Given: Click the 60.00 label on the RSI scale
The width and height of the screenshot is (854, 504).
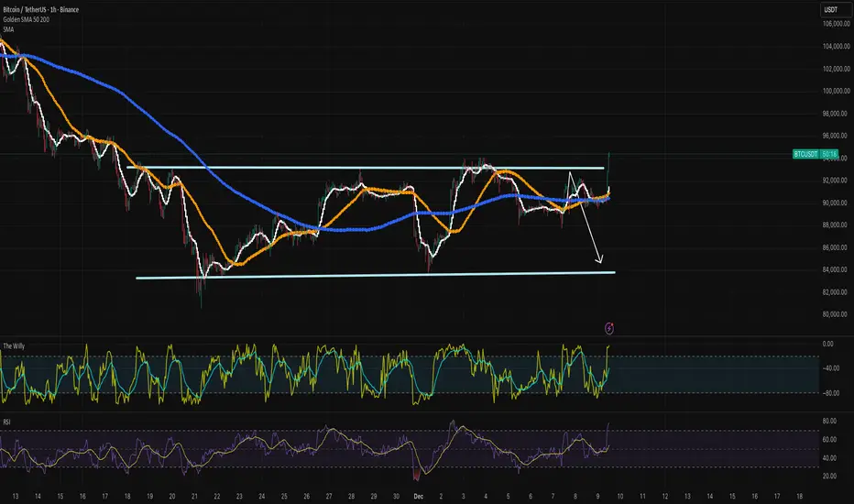Looking at the screenshot, I should [x=829, y=440].
